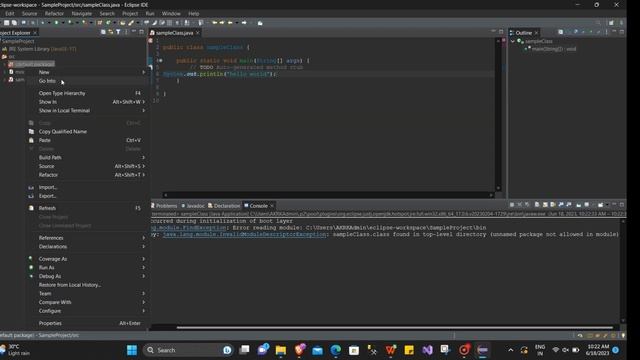
Task: Click the InvalidModuleDescriptorException link
Action: [x=244, y=234]
